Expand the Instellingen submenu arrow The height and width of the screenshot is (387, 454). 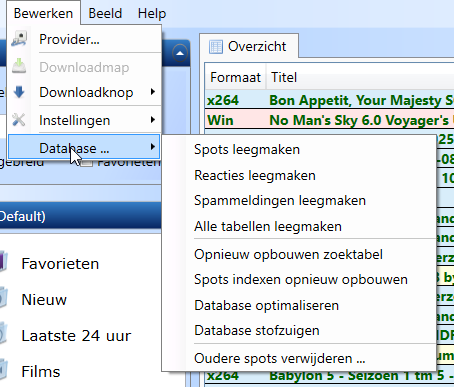[x=153, y=119]
